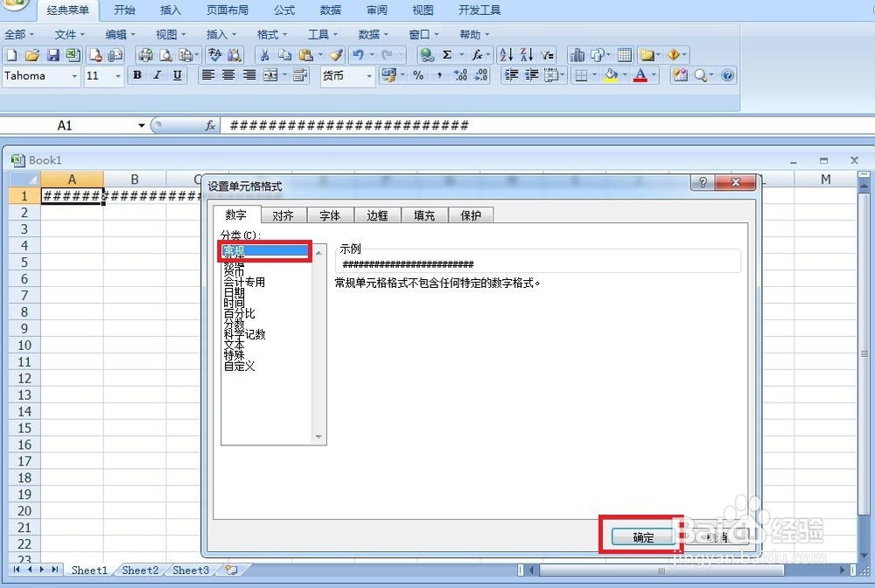Increase decimal places
The width and height of the screenshot is (875, 588).
(460, 75)
